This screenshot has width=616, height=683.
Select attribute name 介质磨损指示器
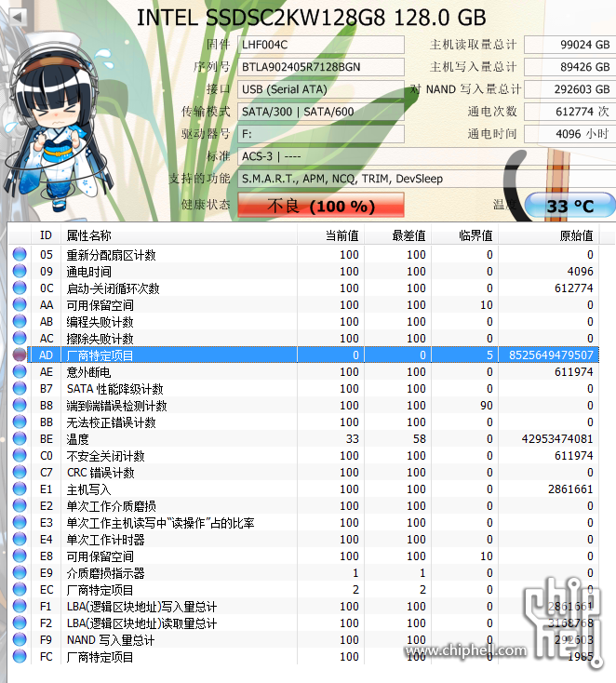click(x=105, y=573)
